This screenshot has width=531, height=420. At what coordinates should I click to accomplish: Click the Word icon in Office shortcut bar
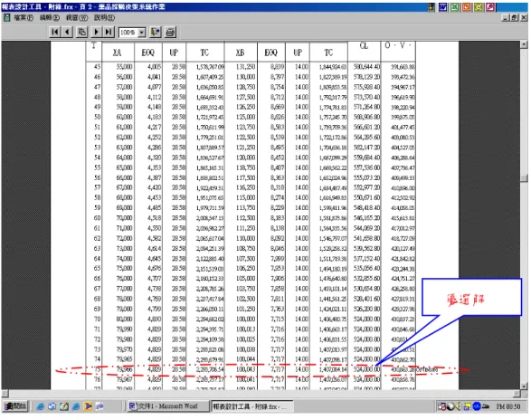[x=442, y=7]
